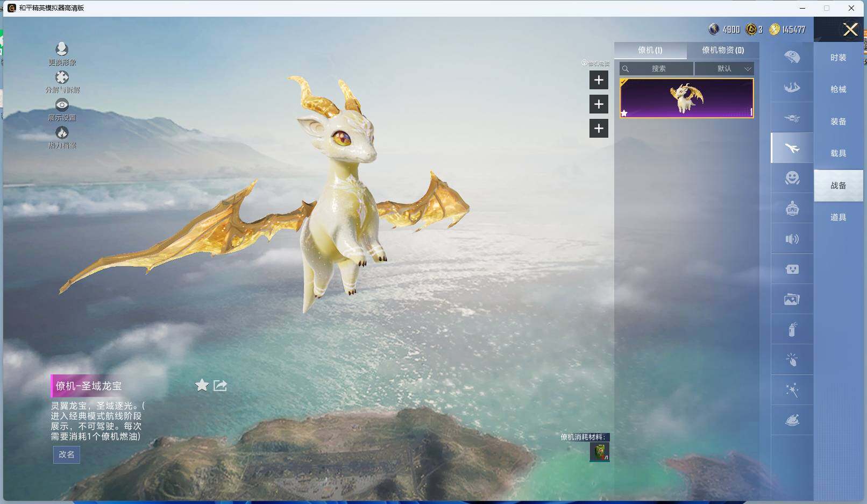Click the question mark help icon
Image resolution: width=867 pixels, height=504 pixels.
584,63
